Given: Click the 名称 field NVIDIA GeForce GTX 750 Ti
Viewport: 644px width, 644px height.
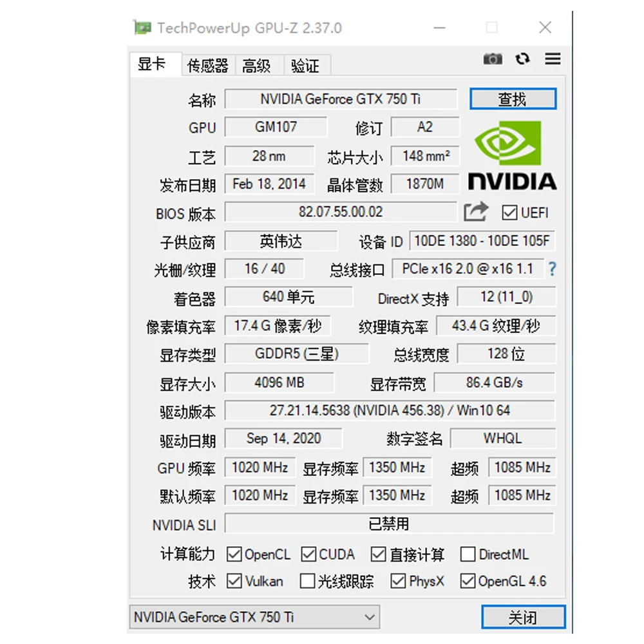Looking at the screenshot, I should click(341, 99).
